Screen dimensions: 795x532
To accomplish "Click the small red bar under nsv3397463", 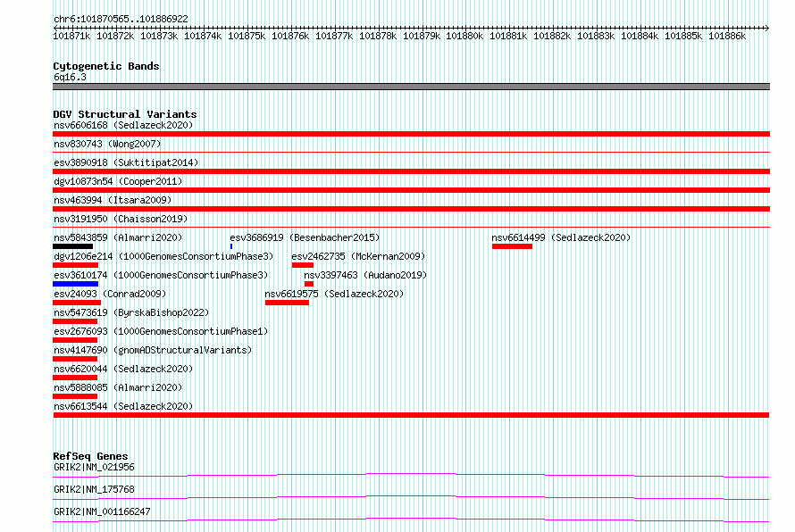I will coord(309,284).
